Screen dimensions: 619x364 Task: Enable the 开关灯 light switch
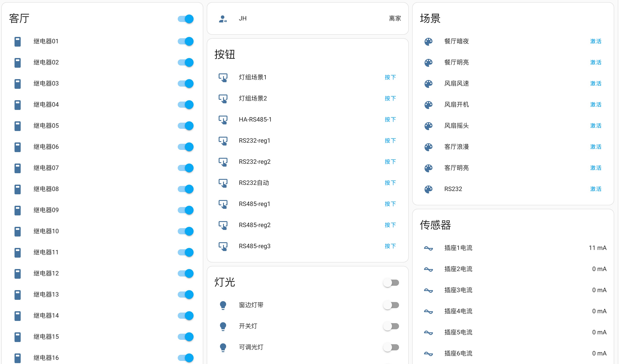(x=391, y=326)
